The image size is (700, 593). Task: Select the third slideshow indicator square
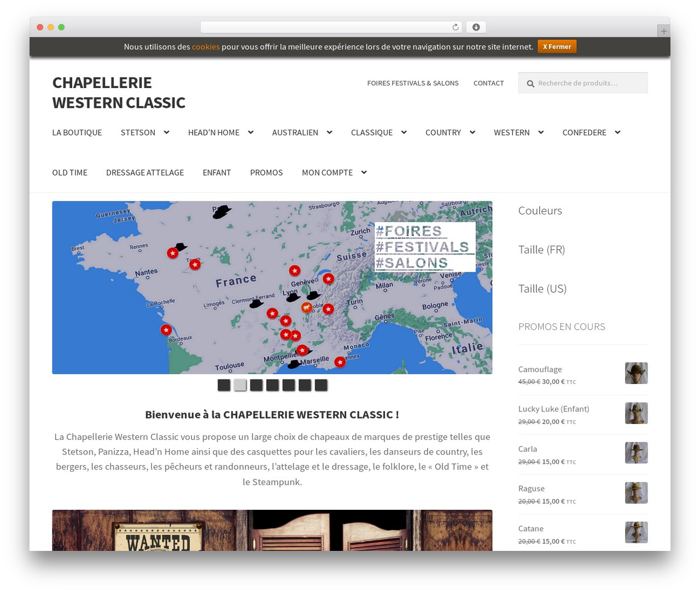(256, 385)
